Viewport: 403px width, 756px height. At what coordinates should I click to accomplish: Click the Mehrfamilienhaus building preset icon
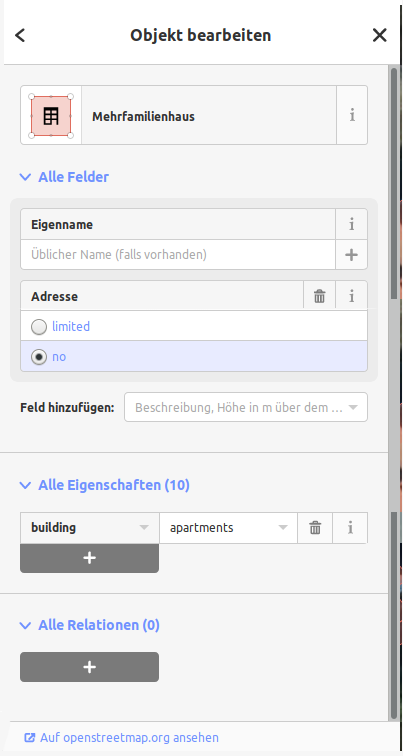[x=51, y=116]
